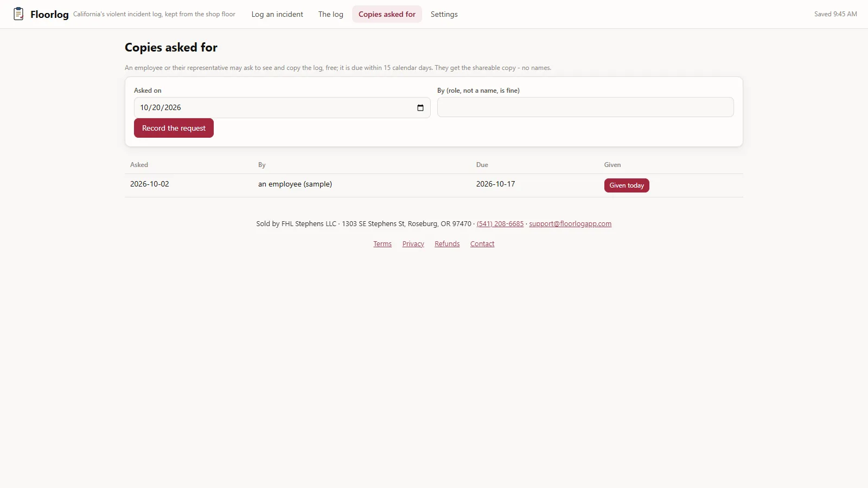Switch to The log tab
Viewport: 868px width, 488px height.
click(x=331, y=15)
